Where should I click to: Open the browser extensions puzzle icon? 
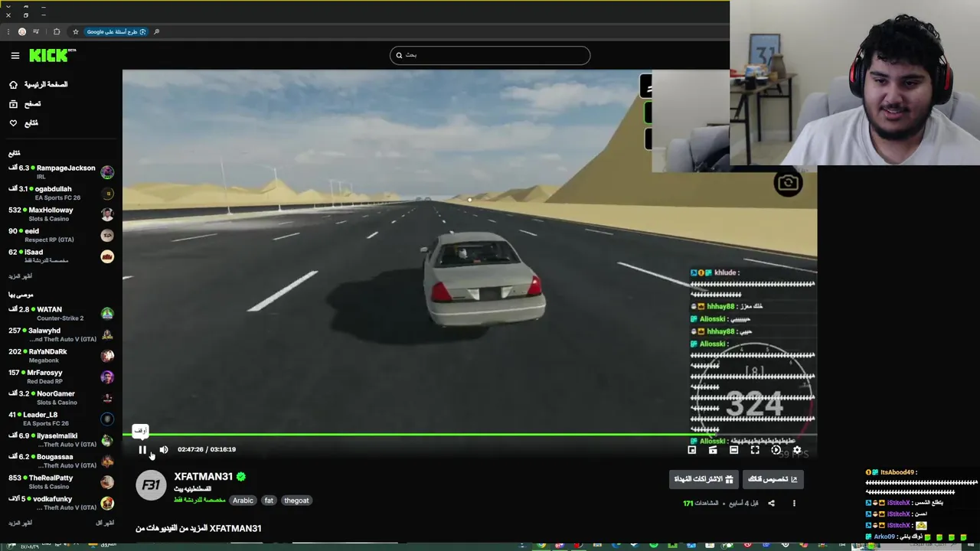click(57, 32)
